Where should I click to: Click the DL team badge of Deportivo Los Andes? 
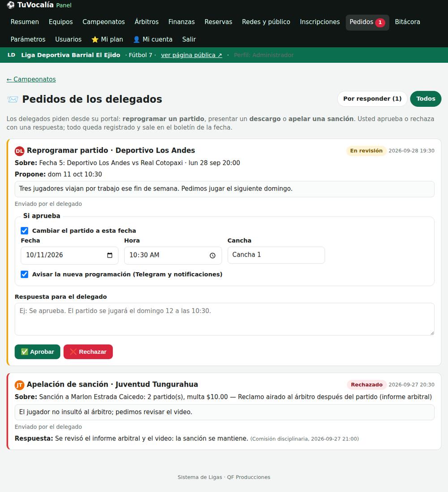pyautogui.click(x=19, y=151)
